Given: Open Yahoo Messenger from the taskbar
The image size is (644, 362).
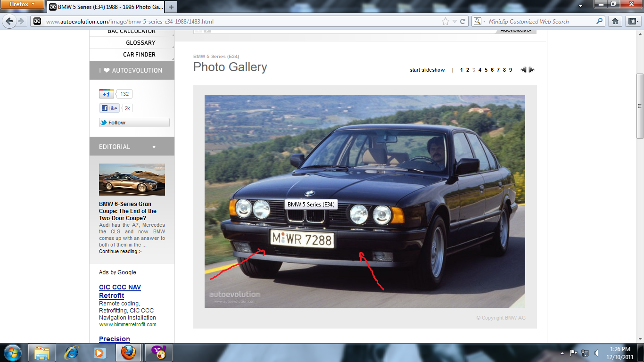Looking at the screenshot, I should (158, 353).
